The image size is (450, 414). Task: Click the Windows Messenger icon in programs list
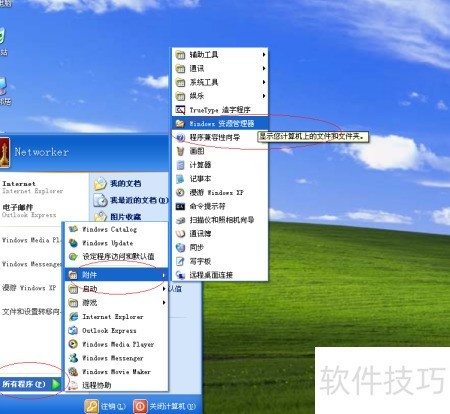73,358
